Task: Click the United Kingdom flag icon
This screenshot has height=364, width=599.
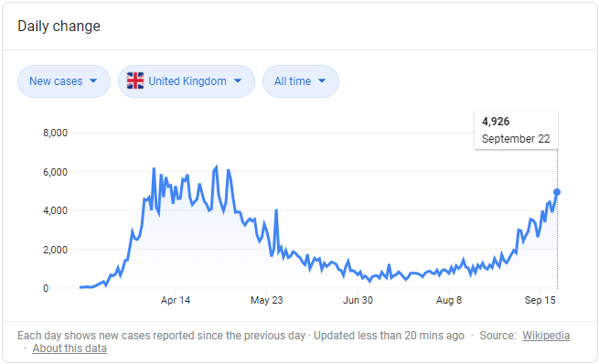Action: [135, 81]
